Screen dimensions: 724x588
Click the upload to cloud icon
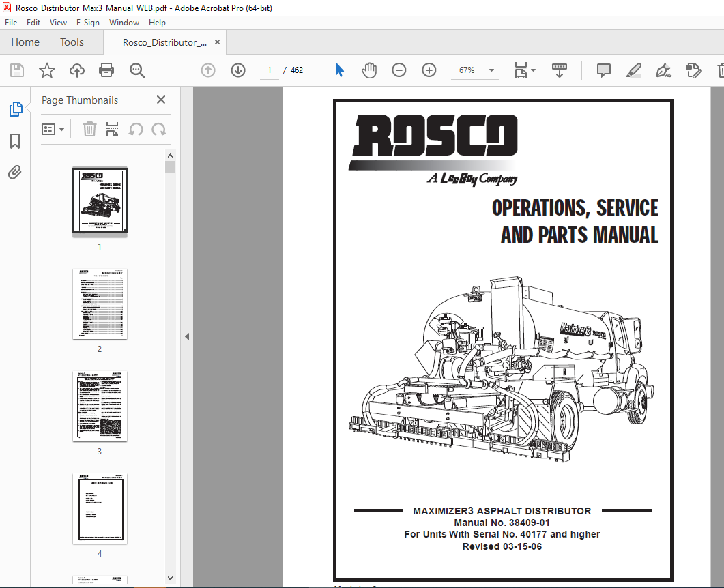[76, 70]
